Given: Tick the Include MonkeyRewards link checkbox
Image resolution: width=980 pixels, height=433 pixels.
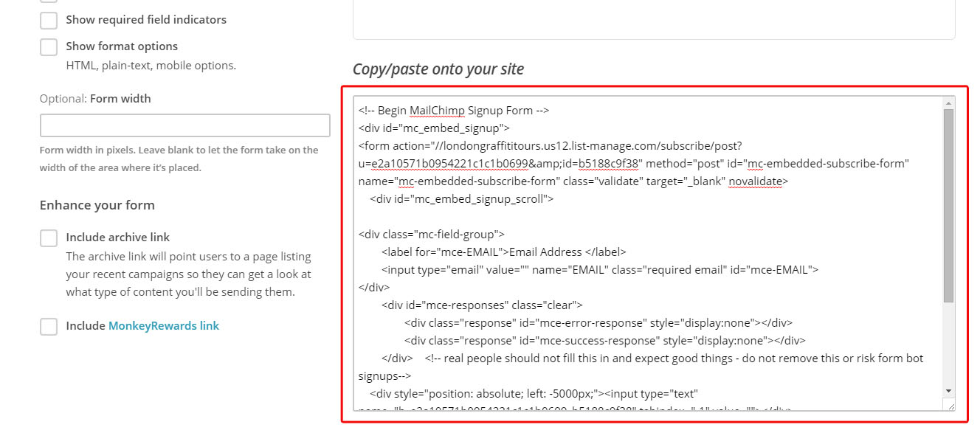Looking at the screenshot, I should pyautogui.click(x=49, y=326).
